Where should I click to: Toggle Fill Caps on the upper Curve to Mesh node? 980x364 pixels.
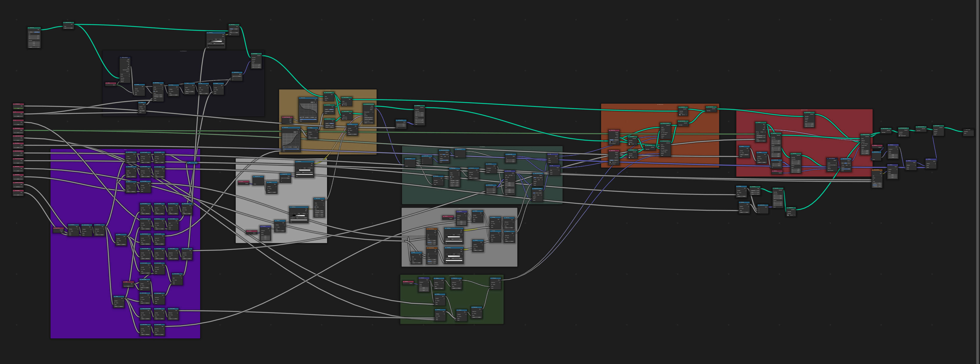[343, 105]
